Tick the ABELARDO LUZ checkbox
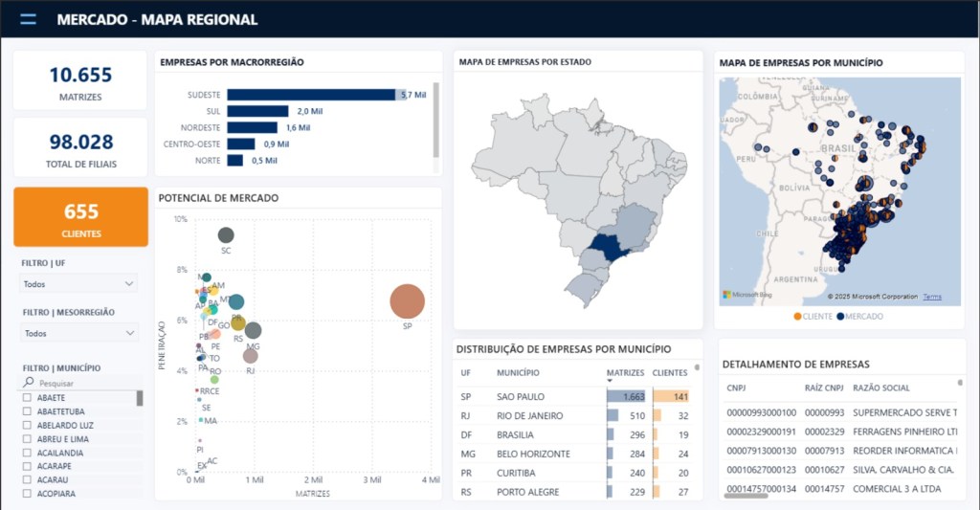The width and height of the screenshot is (980, 510). coord(28,425)
